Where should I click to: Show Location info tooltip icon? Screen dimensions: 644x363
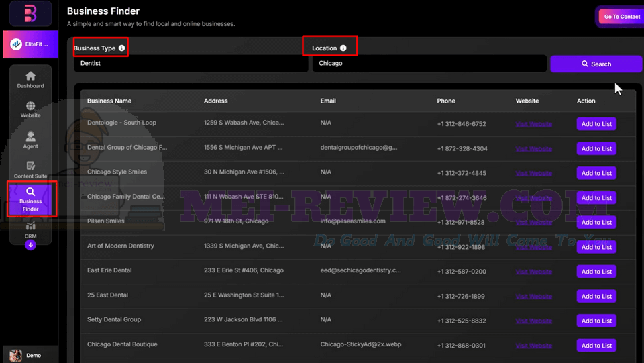343,48
